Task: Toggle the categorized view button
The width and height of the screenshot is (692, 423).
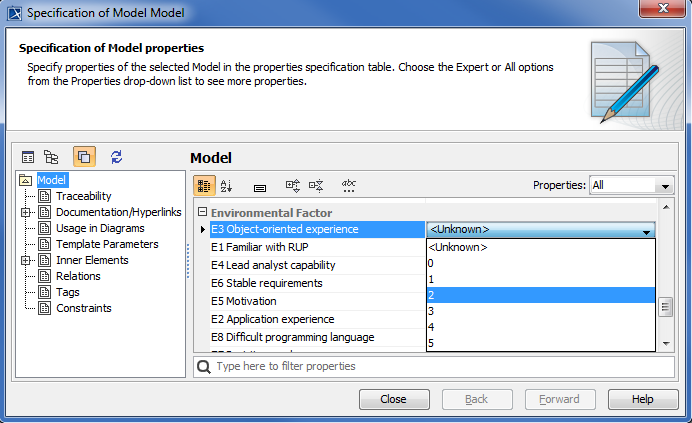Action: pyautogui.click(x=203, y=185)
